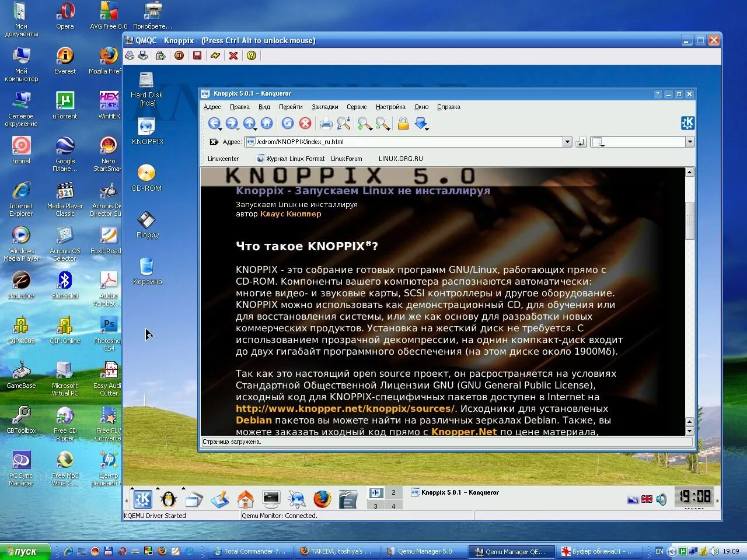Click the QMQC red floppy save icon
The image size is (747, 560).
point(197,55)
